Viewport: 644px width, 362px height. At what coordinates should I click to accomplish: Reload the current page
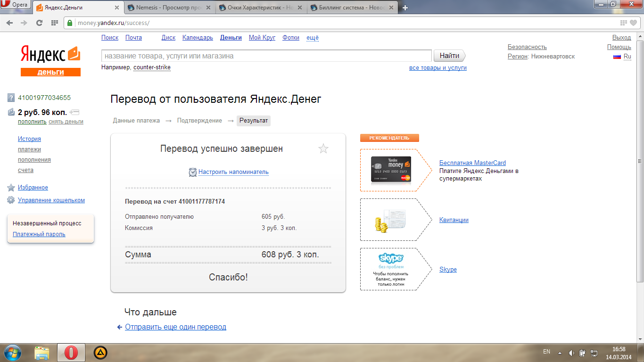click(x=40, y=23)
